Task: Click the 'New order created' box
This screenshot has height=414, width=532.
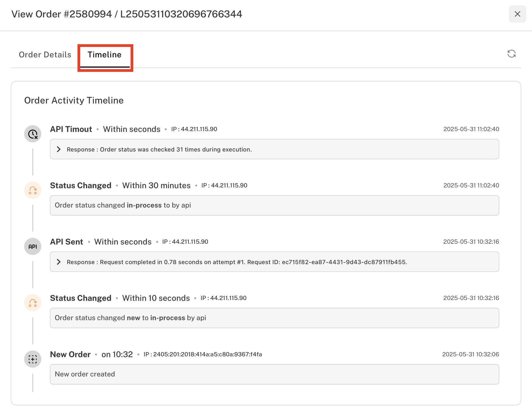Action: tap(274, 374)
